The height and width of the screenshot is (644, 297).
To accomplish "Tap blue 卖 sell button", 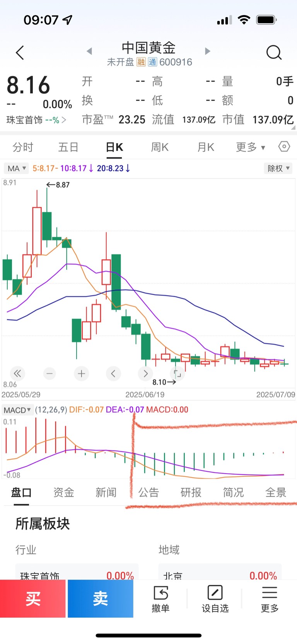I will coord(101,599).
